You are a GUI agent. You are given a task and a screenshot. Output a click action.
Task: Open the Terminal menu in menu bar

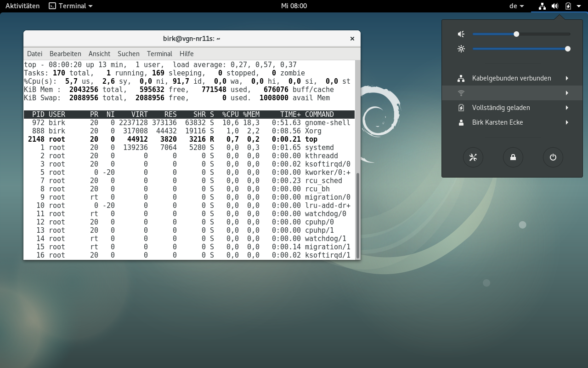[x=159, y=53]
